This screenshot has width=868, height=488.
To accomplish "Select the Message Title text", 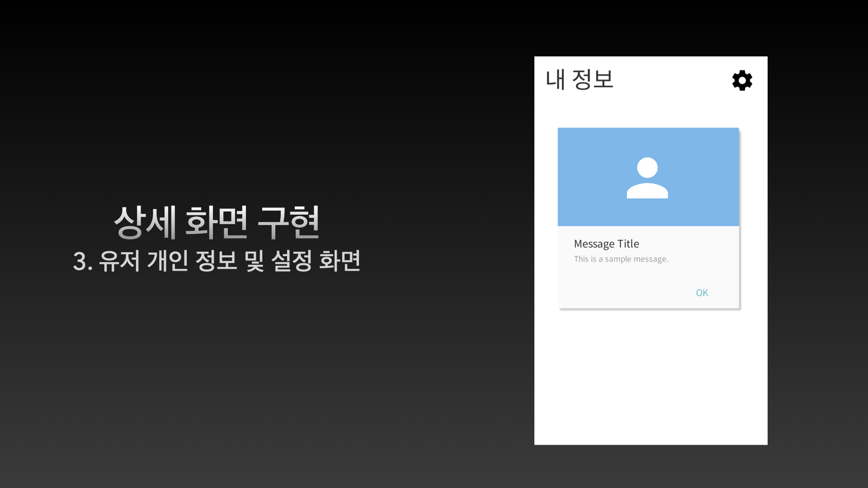I will pos(606,244).
